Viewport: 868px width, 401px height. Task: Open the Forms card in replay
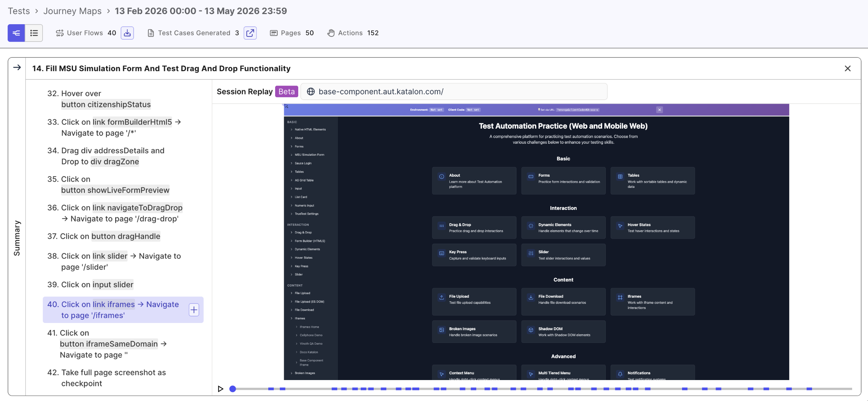point(563,181)
